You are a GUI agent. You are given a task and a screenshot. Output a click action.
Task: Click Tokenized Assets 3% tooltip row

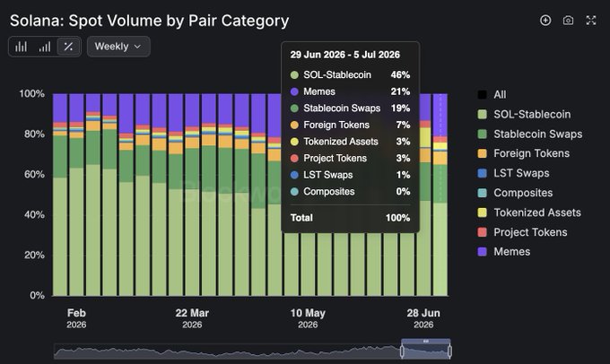[350, 142]
